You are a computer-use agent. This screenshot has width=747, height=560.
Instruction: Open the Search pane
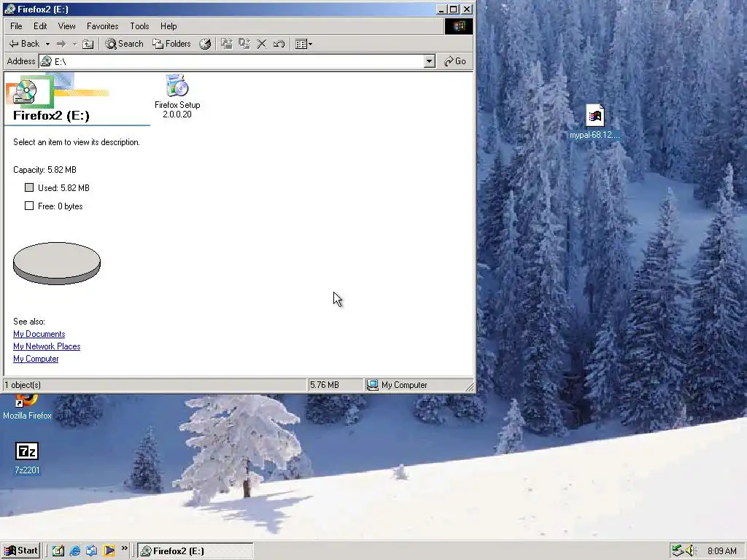click(x=124, y=44)
